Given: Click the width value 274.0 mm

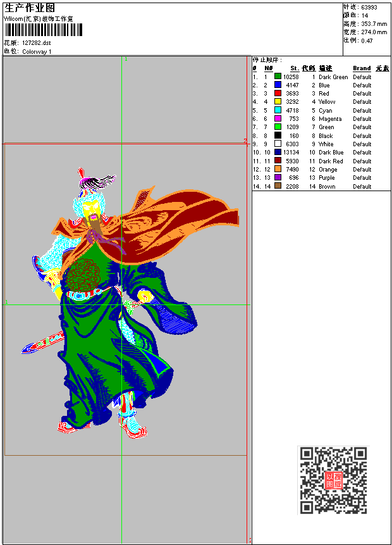Looking at the screenshot, I should tap(374, 32).
